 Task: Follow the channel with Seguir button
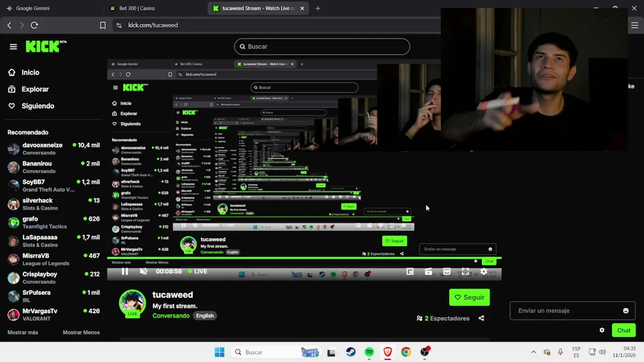[x=469, y=297]
